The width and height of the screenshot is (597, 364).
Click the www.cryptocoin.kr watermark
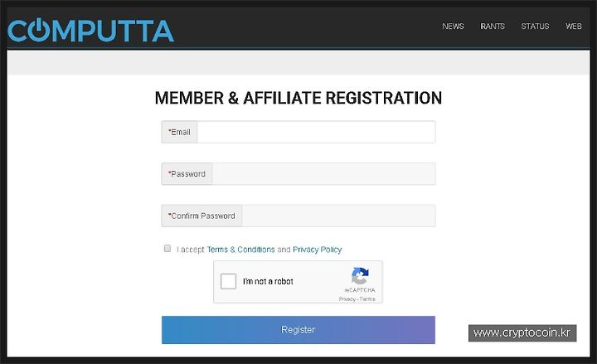pos(522,333)
